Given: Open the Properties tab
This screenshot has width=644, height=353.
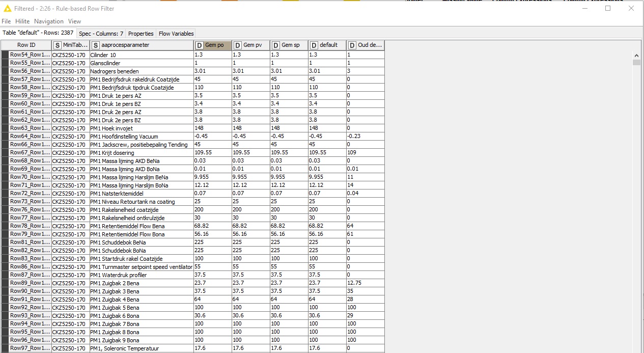Looking at the screenshot, I should pos(141,34).
